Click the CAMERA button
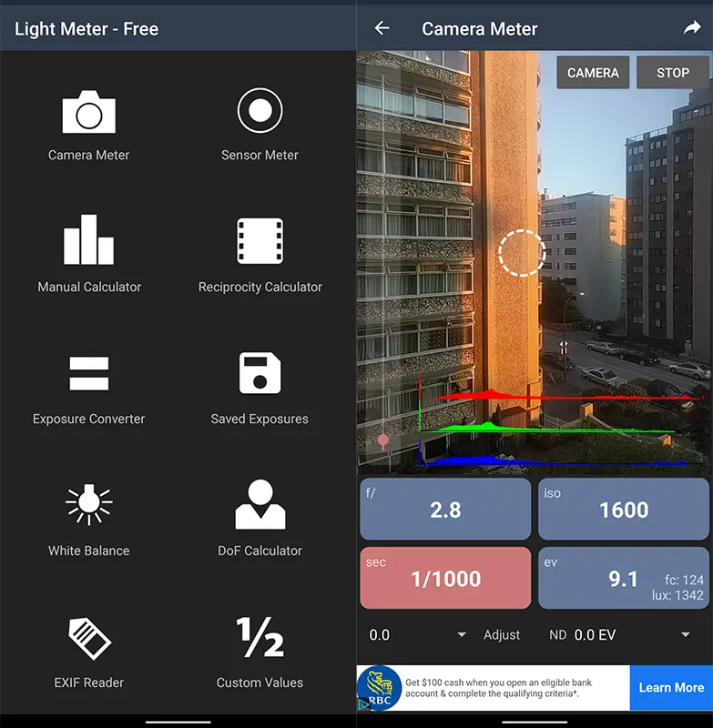 [593, 73]
